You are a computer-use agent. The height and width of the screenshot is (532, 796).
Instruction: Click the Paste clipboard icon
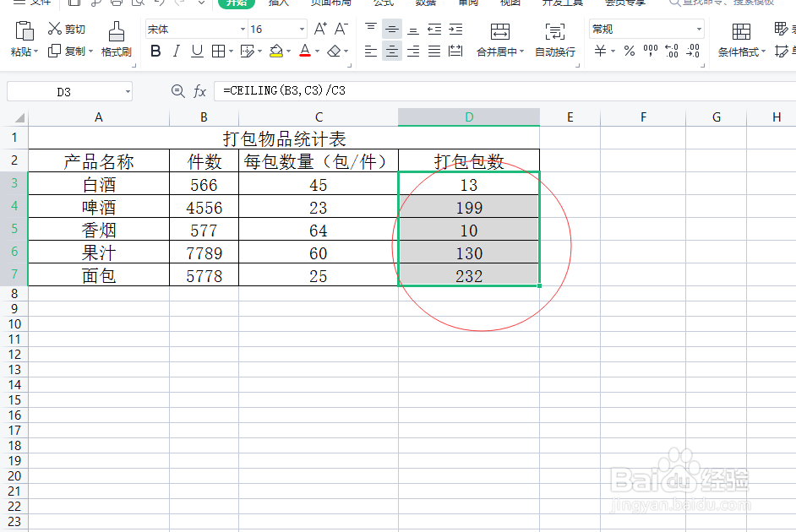click(24, 31)
